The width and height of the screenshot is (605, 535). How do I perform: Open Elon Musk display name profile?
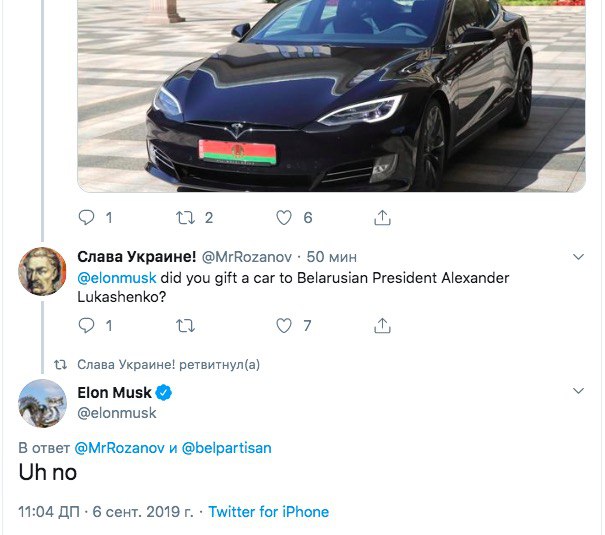point(114,392)
